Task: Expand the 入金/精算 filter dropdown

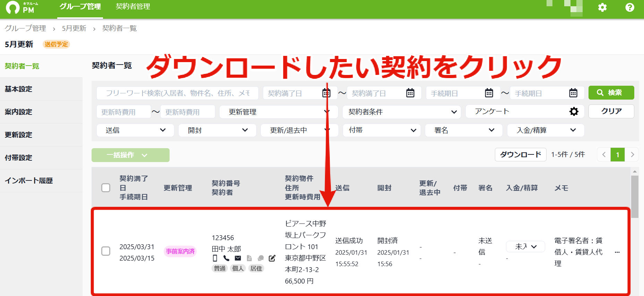Action: pyautogui.click(x=546, y=130)
